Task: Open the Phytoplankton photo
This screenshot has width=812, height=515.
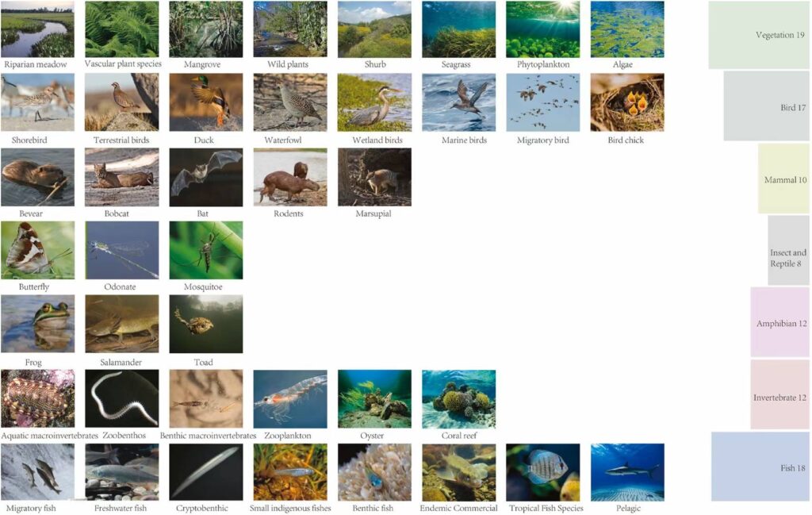Action: click(542, 29)
